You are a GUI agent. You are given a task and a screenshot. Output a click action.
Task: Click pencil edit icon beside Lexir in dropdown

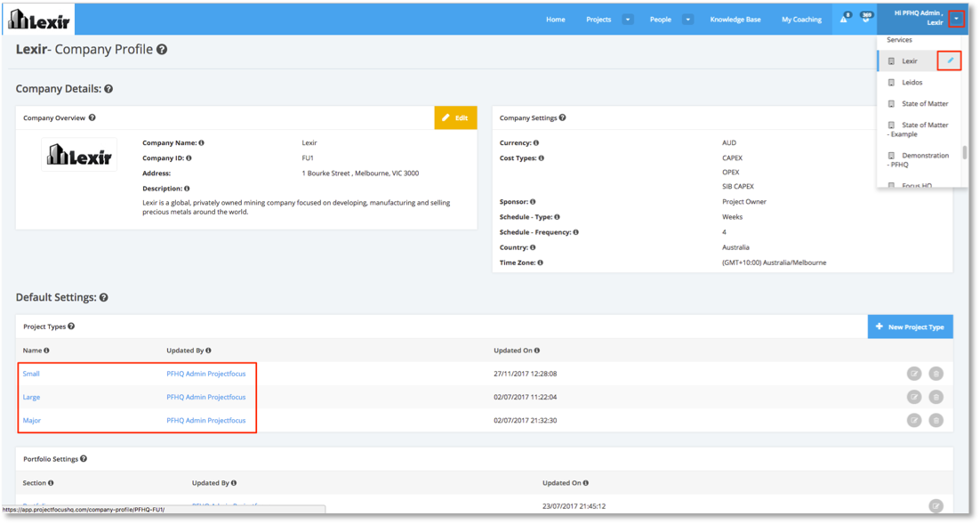[x=950, y=60]
